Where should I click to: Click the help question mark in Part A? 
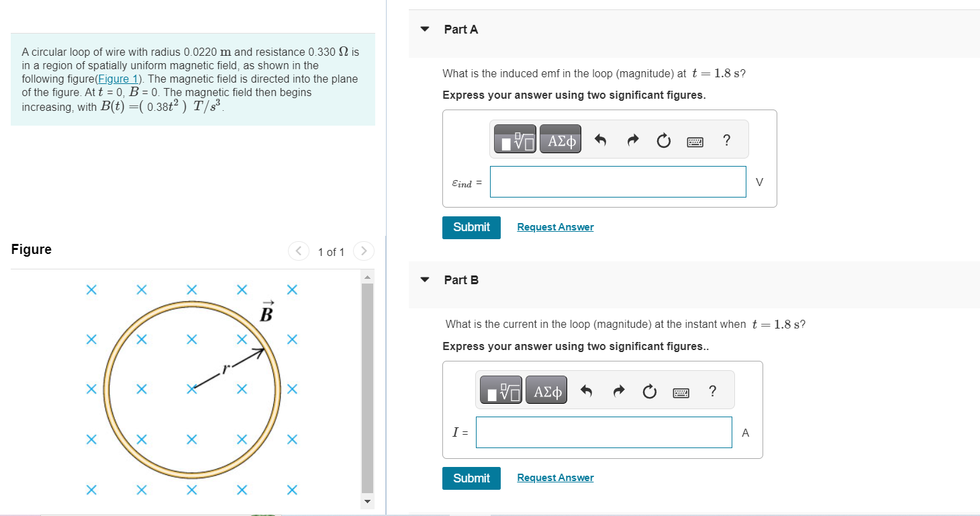pos(726,140)
